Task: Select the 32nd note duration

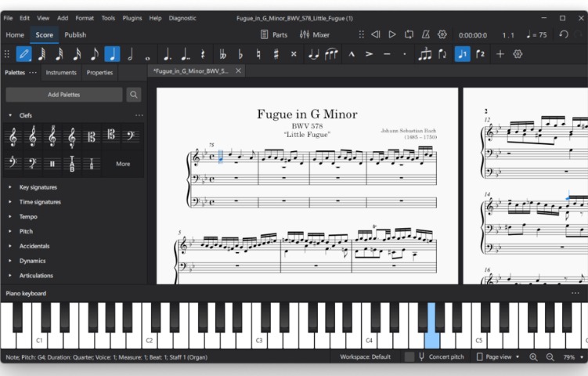Action: [60, 54]
